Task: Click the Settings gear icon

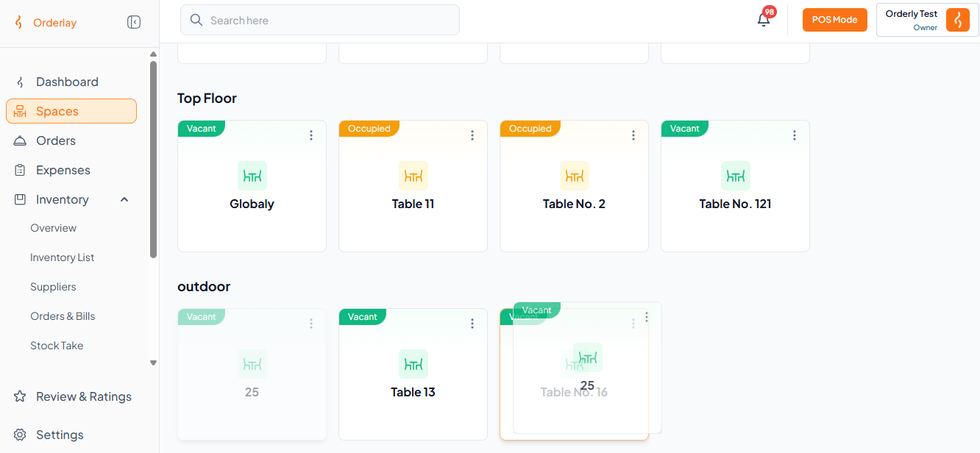Action: coord(21,435)
